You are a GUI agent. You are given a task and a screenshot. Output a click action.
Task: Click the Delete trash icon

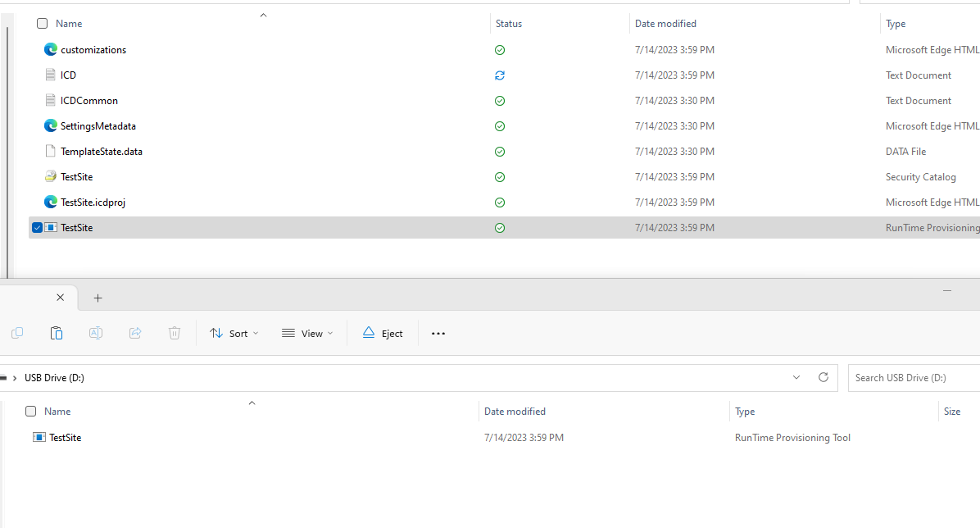(x=175, y=333)
